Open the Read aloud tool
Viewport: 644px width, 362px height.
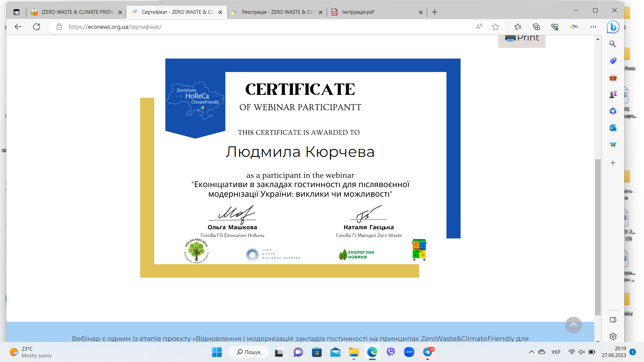(x=479, y=27)
